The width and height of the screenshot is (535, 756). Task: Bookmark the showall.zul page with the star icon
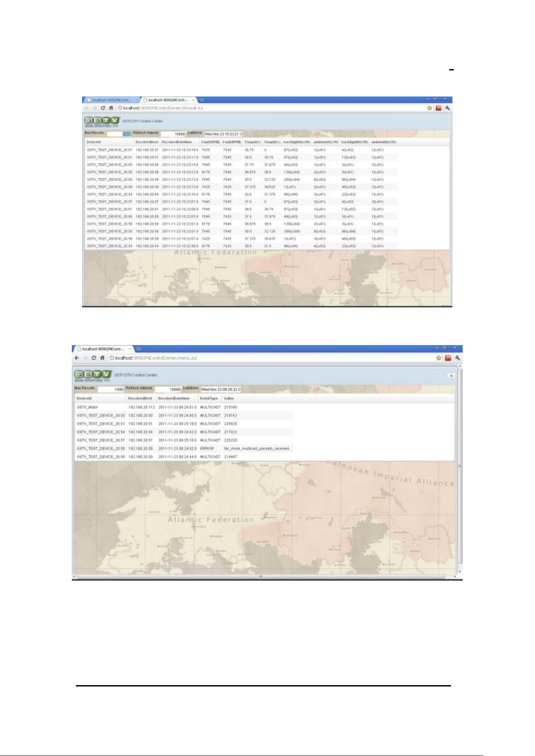click(x=430, y=108)
